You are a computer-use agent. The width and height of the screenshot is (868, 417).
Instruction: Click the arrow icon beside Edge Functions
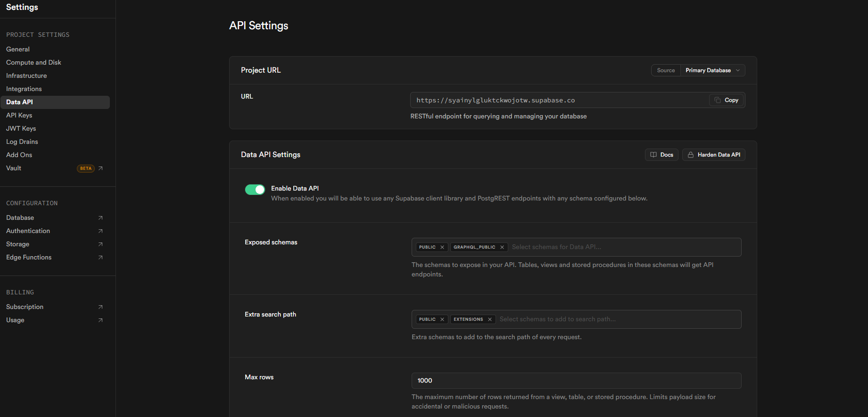coord(100,258)
